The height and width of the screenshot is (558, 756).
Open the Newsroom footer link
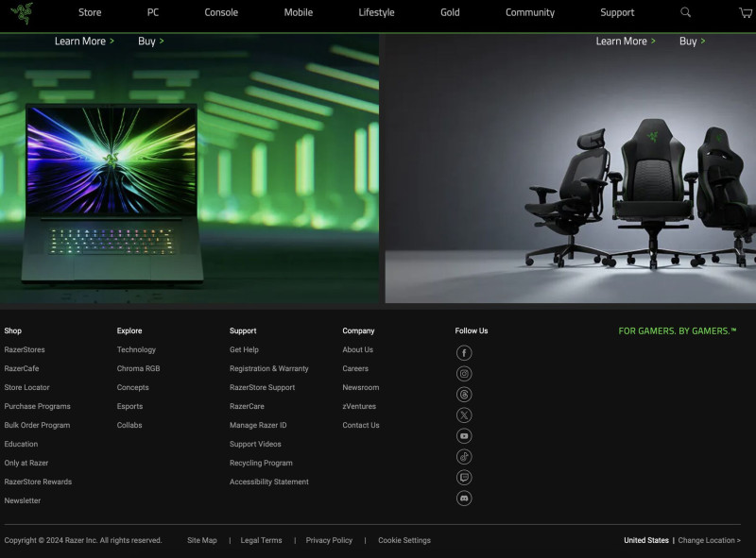(361, 387)
